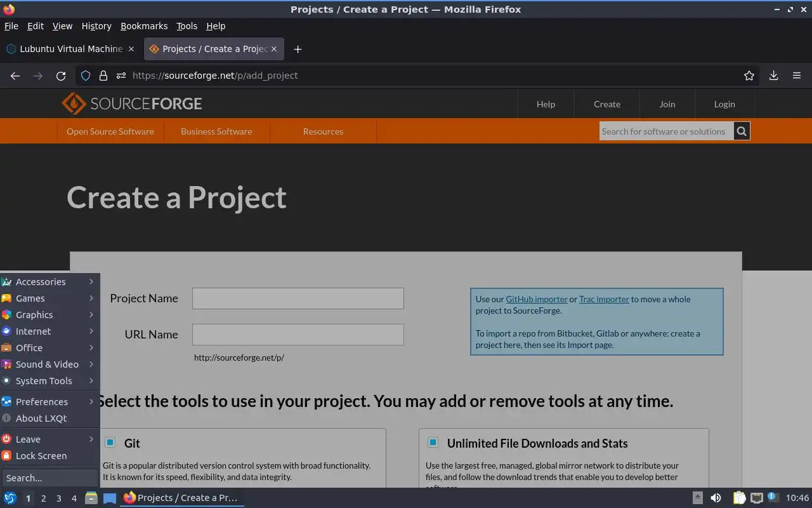Click the Project Name input field

pos(298,298)
